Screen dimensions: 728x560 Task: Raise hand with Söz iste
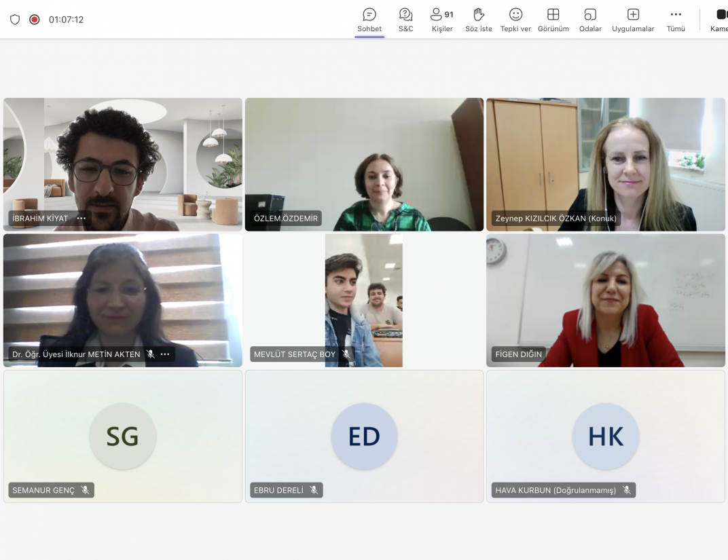(479, 20)
